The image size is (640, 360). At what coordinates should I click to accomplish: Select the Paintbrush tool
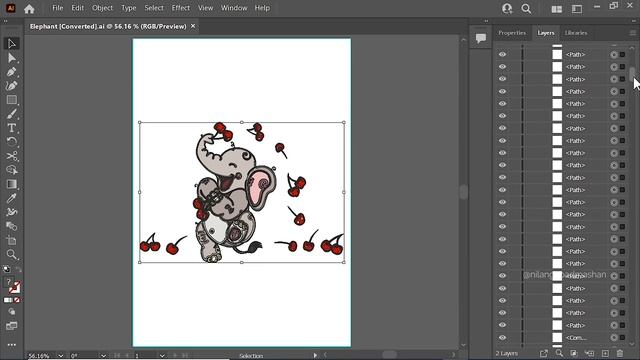tap(12, 114)
